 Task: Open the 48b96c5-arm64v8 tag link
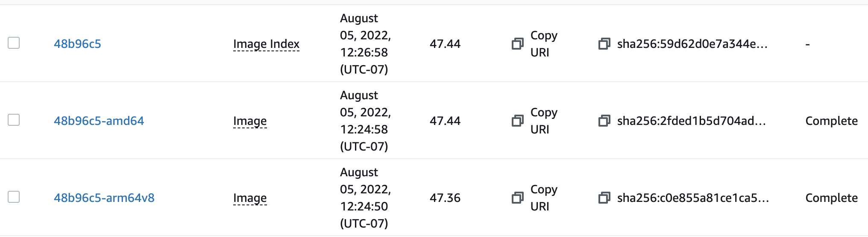click(x=104, y=198)
